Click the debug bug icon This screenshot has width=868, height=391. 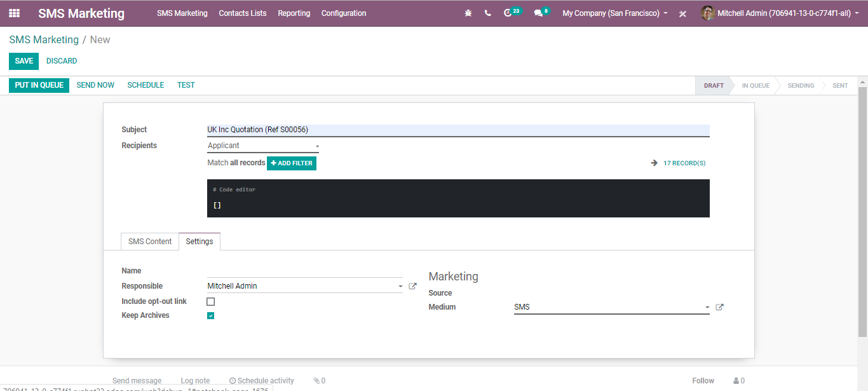click(468, 13)
